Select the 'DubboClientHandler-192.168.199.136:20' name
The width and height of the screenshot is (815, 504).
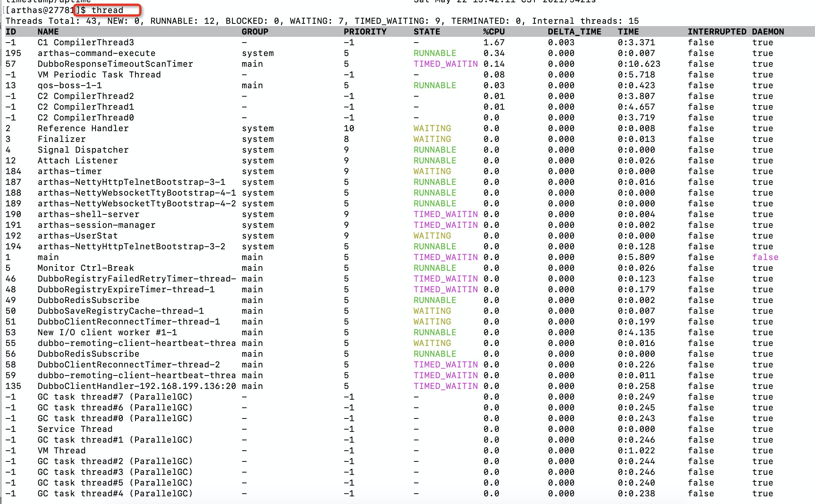(137, 386)
